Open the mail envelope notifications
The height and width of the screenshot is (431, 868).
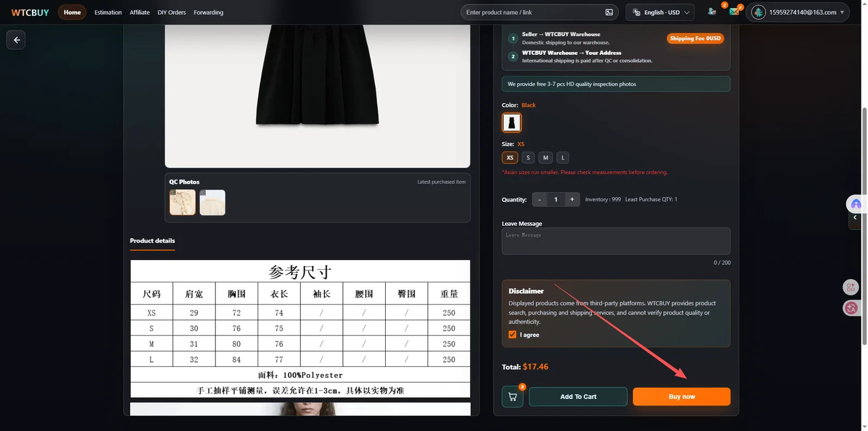click(734, 11)
